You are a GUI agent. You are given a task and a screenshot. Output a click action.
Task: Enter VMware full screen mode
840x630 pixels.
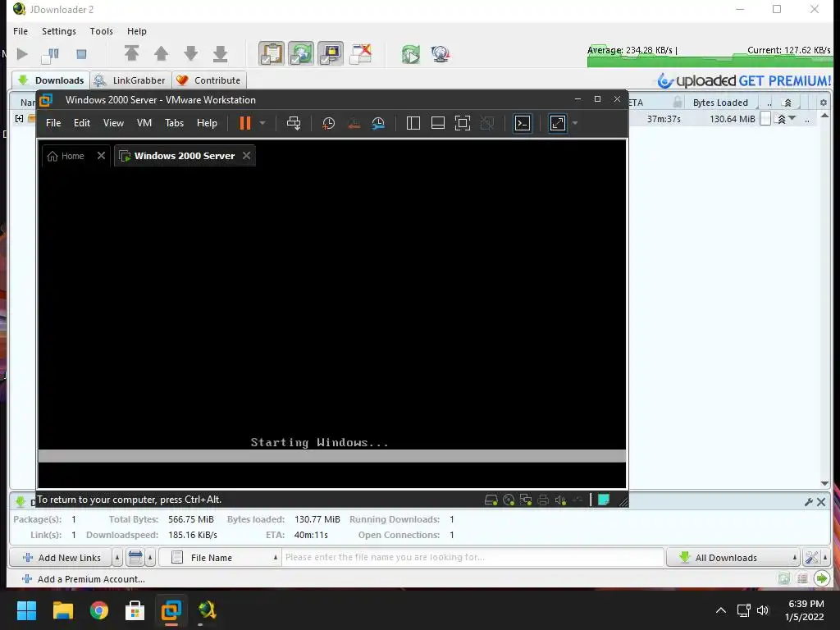(x=463, y=123)
